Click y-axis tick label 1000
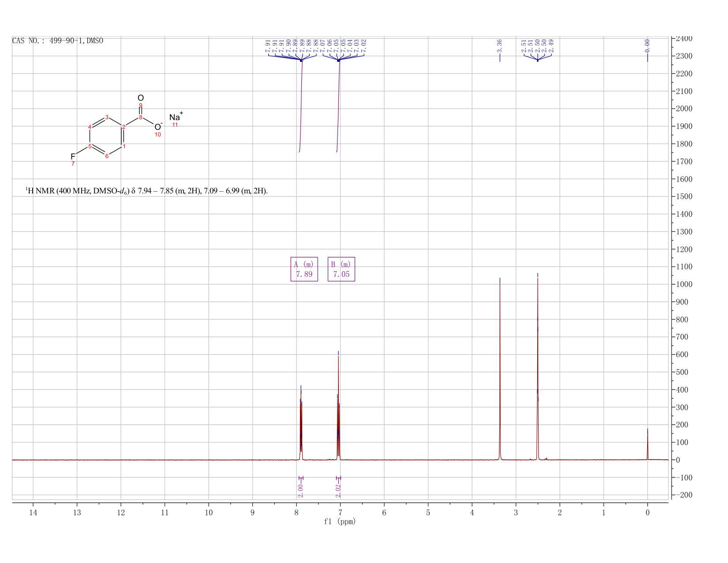This screenshot has width=728, height=563. (x=684, y=284)
